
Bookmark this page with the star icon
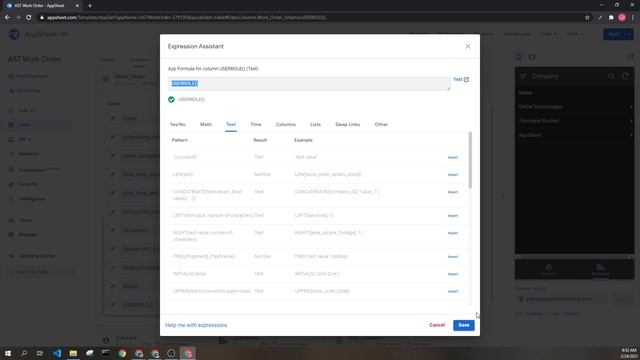coord(587,18)
